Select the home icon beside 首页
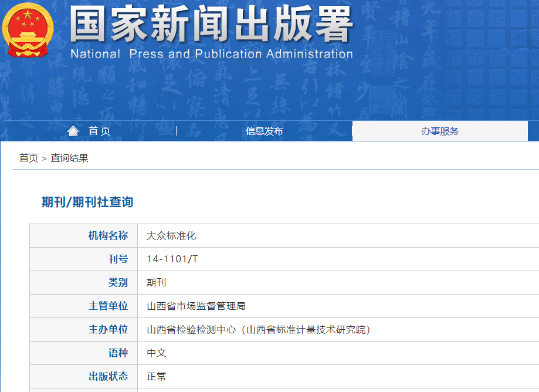 [x=73, y=130]
